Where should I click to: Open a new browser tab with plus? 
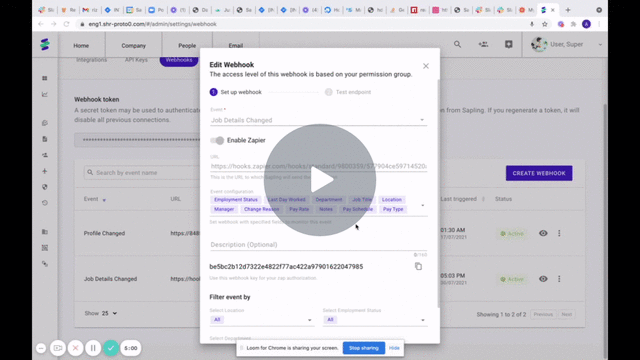[x=568, y=10]
